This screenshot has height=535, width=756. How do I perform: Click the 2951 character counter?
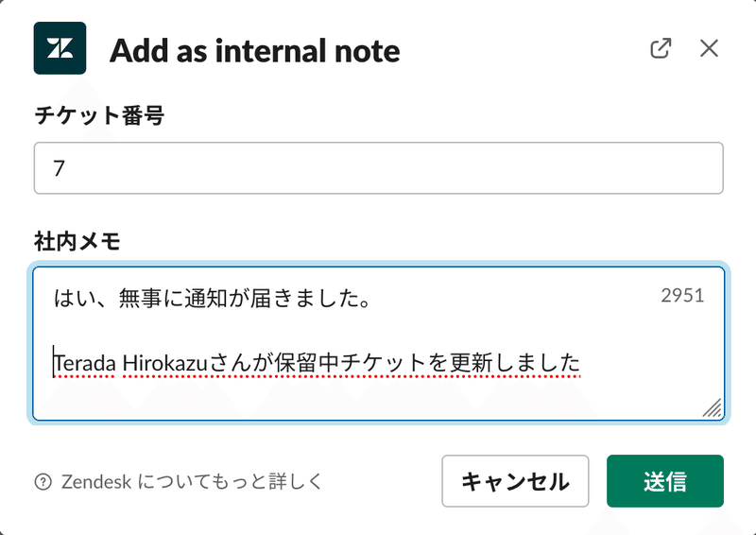[682, 295]
